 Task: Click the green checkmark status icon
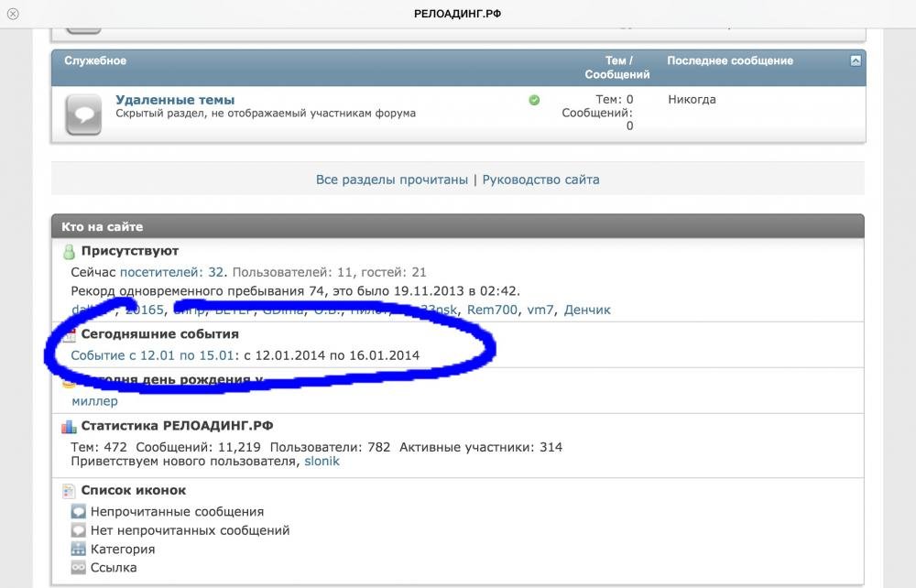coord(534,100)
